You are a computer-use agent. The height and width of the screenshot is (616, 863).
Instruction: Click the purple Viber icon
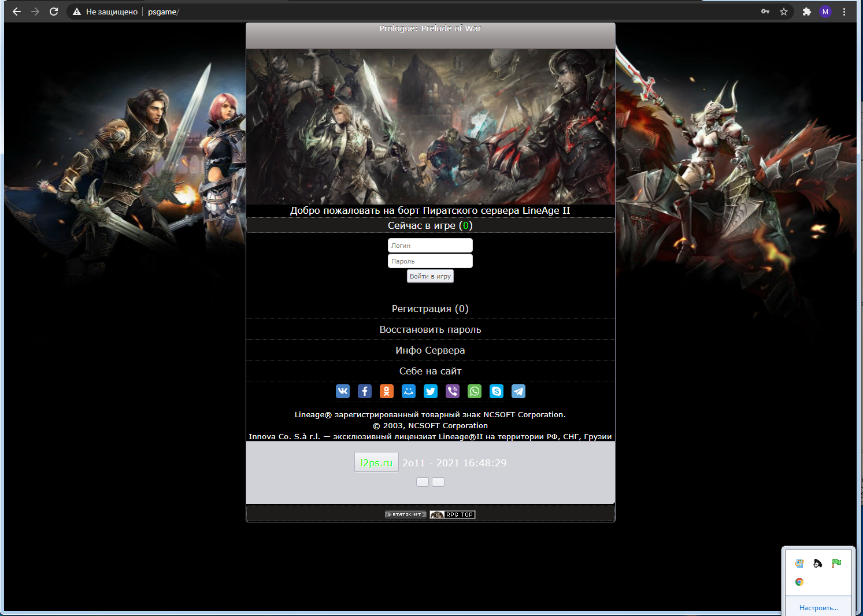(x=453, y=391)
